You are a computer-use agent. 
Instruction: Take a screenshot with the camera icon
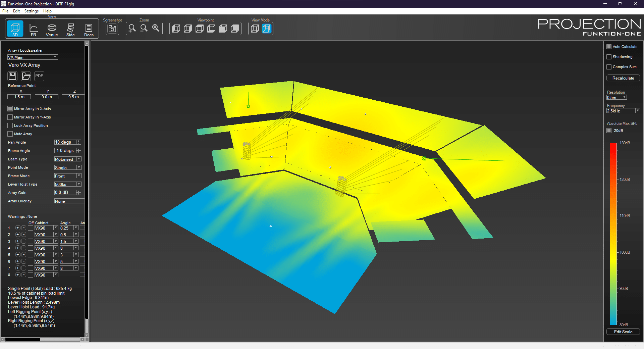[112, 29]
